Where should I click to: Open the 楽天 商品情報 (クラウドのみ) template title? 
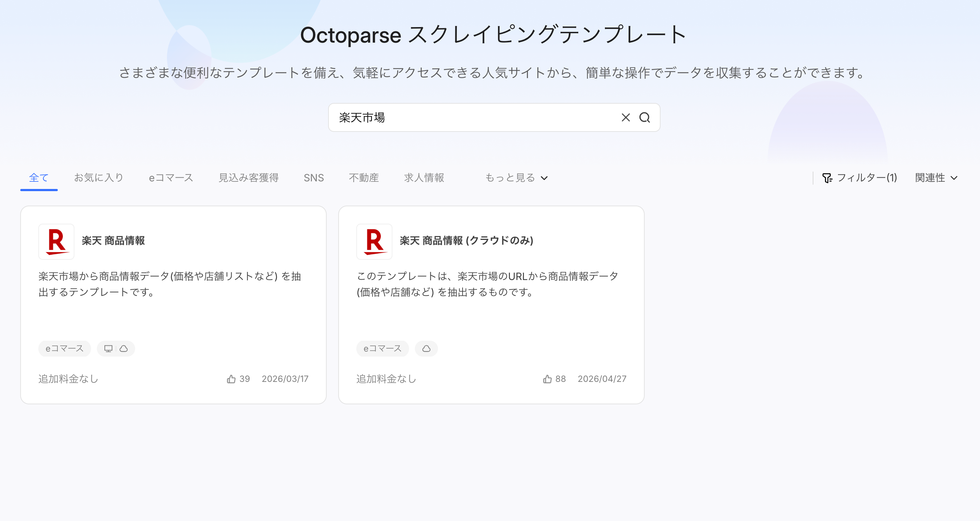point(467,240)
